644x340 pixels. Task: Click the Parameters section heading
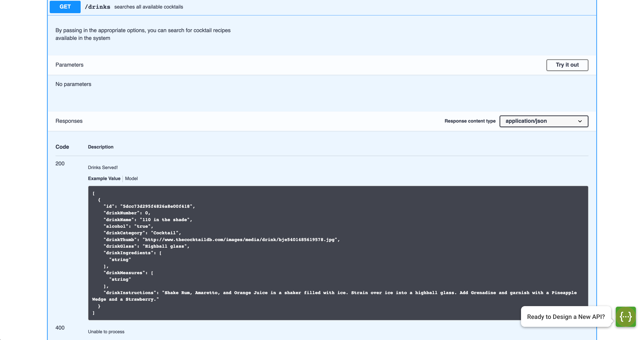coord(69,65)
